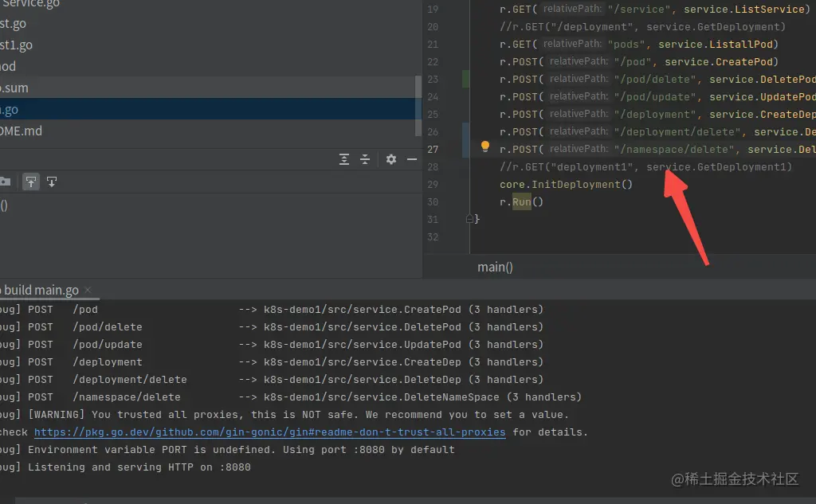Click the "/pod/update" string on line 24
816x504 pixels.
(x=655, y=97)
